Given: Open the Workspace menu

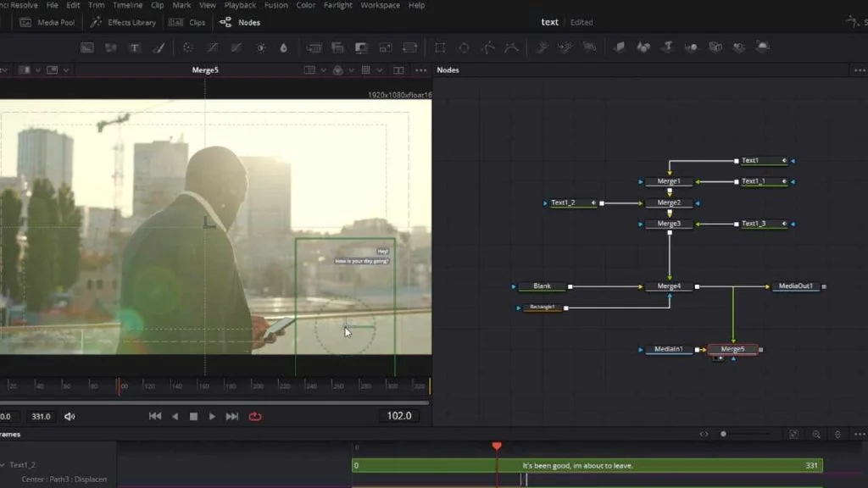Looking at the screenshot, I should click(379, 5).
